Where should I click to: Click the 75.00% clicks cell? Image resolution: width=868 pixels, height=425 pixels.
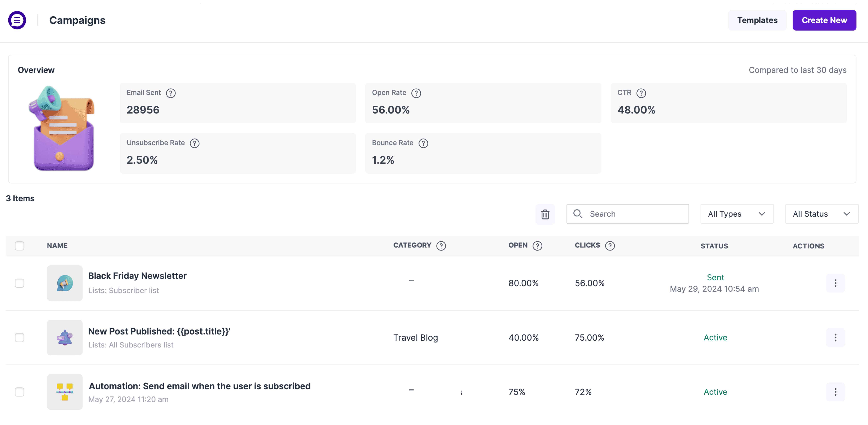point(589,337)
